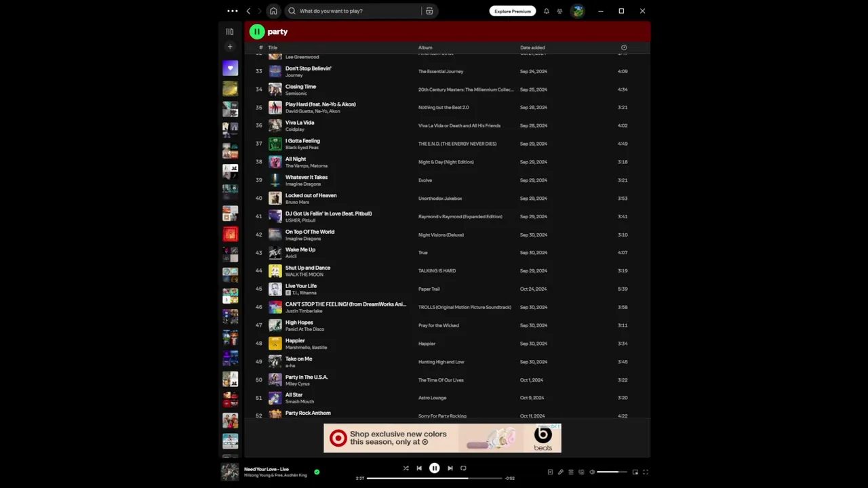Open the album link Nothing but the Beat 2.0
The image size is (868, 488).
click(443, 107)
